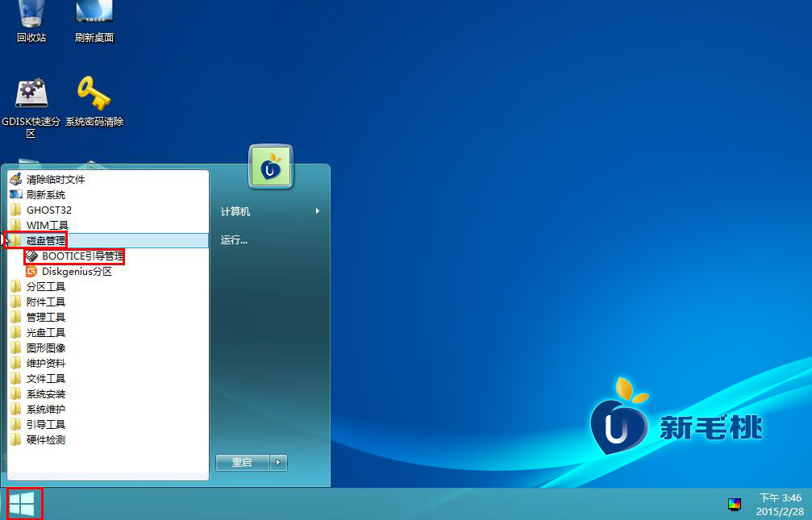Launch 系统密码清除 key icon

click(x=94, y=102)
